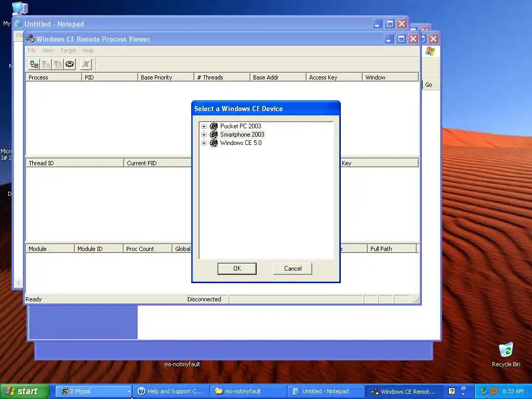Click the Process Viewer window resize grip
The width and height of the screenshot is (532, 399).
click(x=416, y=300)
